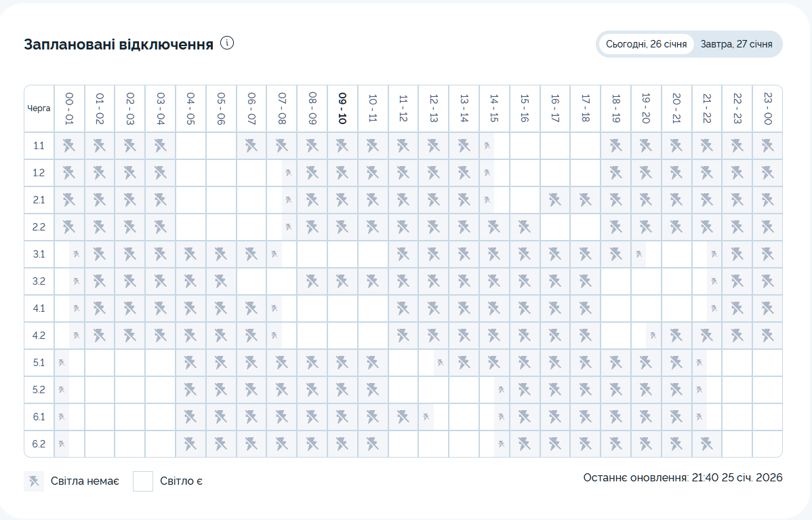812x520 pixels.
Task: Click outage icon for queue 6.2 at 21-22
Action: [x=706, y=444]
